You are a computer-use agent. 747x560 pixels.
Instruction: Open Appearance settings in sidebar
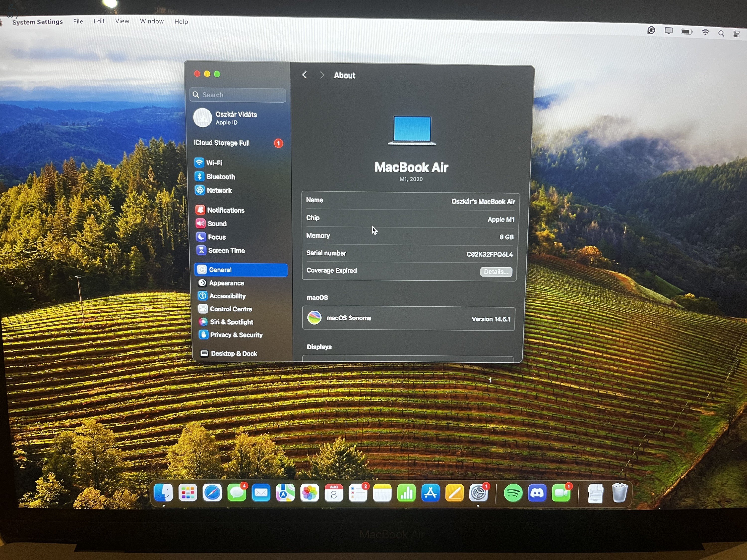221,283
